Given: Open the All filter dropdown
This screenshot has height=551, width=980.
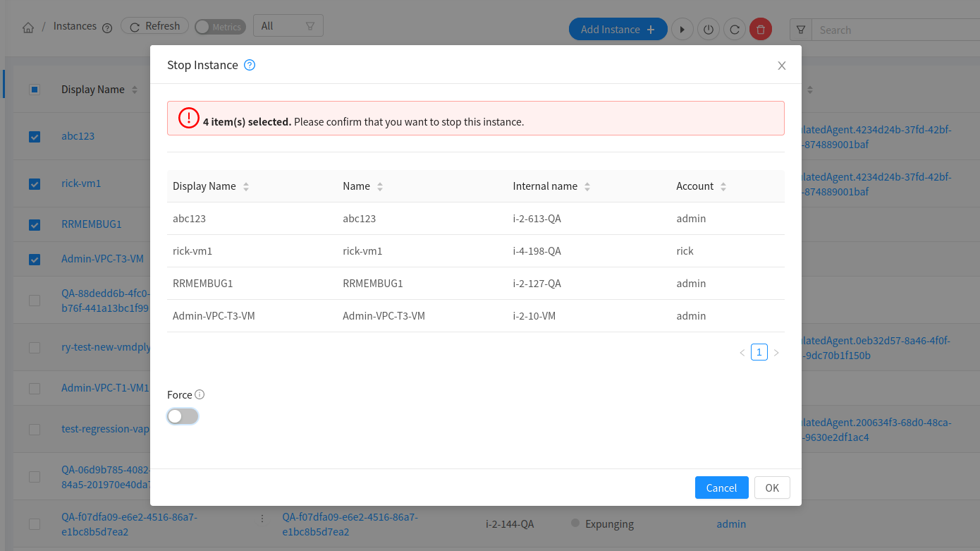Looking at the screenshot, I should (x=288, y=25).
